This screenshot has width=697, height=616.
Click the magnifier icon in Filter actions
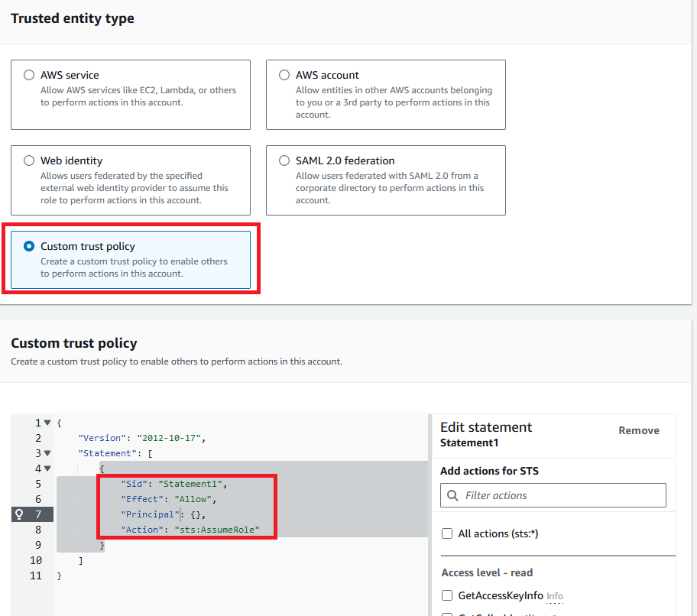453,495
